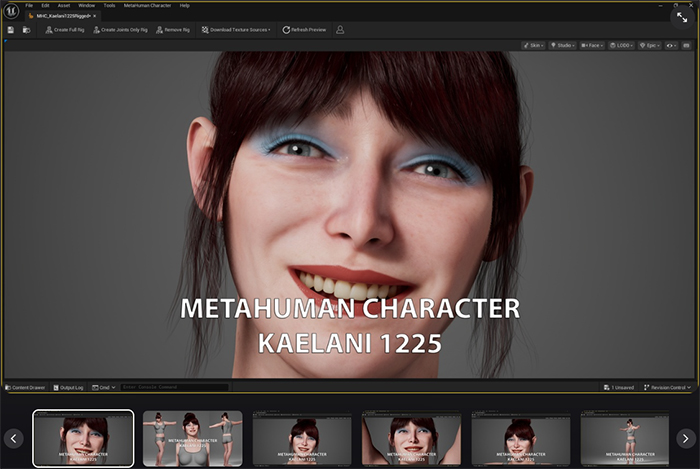Select the three body poses thumbnail
Viewport: 700px width, 469px height.
[x=193, y=438]
